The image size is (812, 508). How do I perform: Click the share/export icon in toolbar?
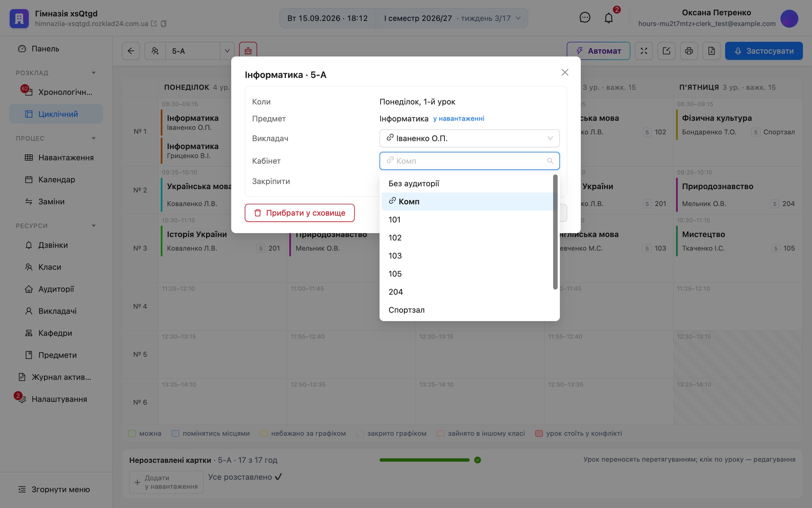tap(667, 51)
